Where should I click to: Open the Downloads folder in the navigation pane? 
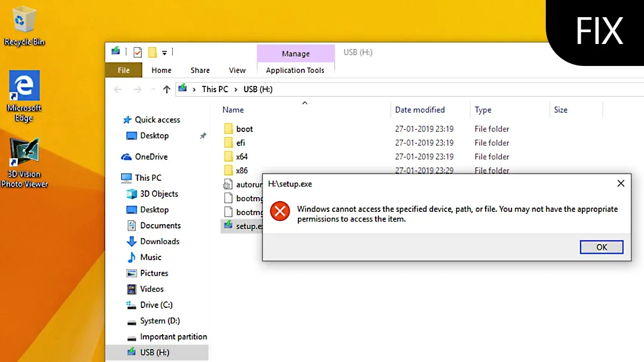click(153, 241)
